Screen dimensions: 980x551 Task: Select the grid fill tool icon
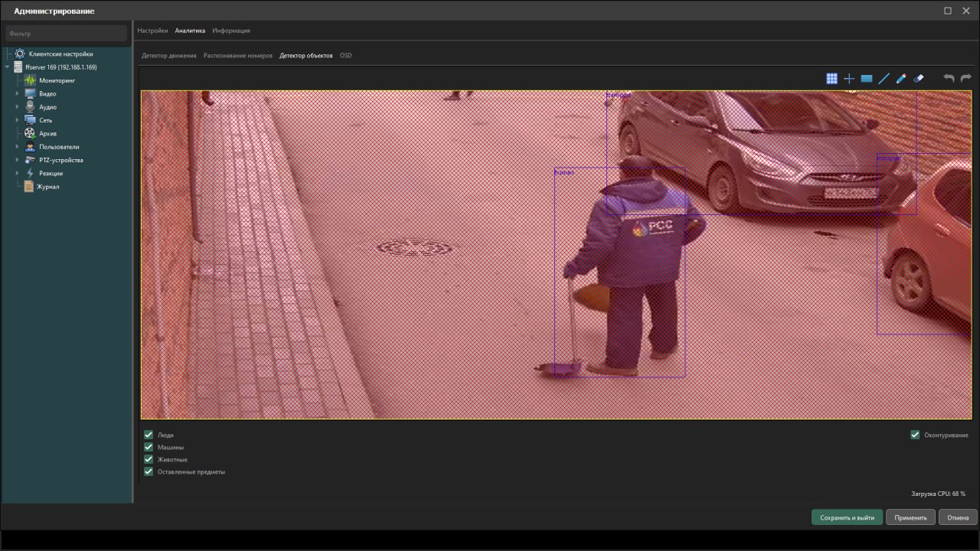[x=831, y=79]
